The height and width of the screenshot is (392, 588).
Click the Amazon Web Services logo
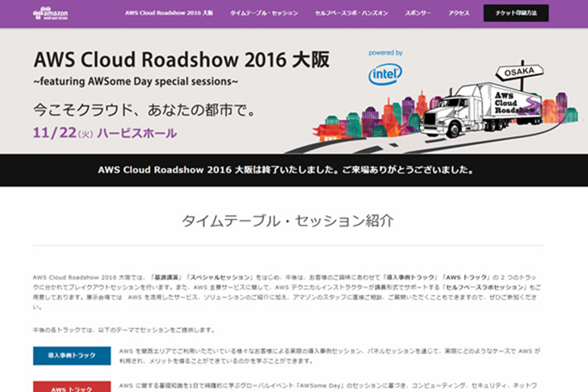click(51, 13)
